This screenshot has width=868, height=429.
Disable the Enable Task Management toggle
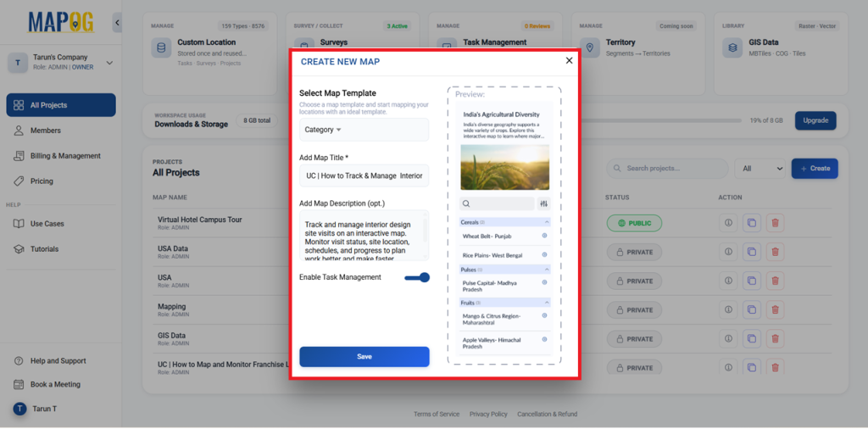418,277
